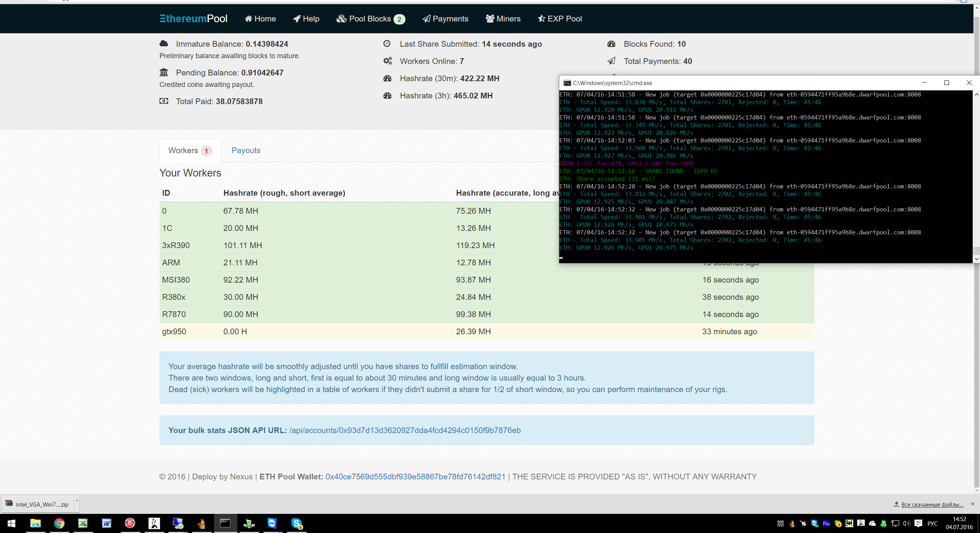Open Word from the taskbar

tap(106, 523)
